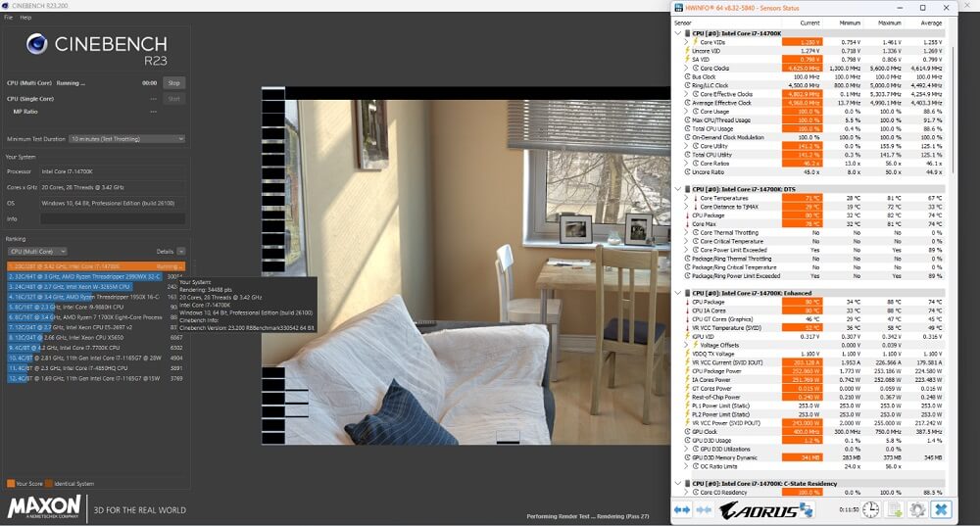Click the Info text field
Viewport: 980px width, 526px height.
pyautogui.click(x=112, y=218)
